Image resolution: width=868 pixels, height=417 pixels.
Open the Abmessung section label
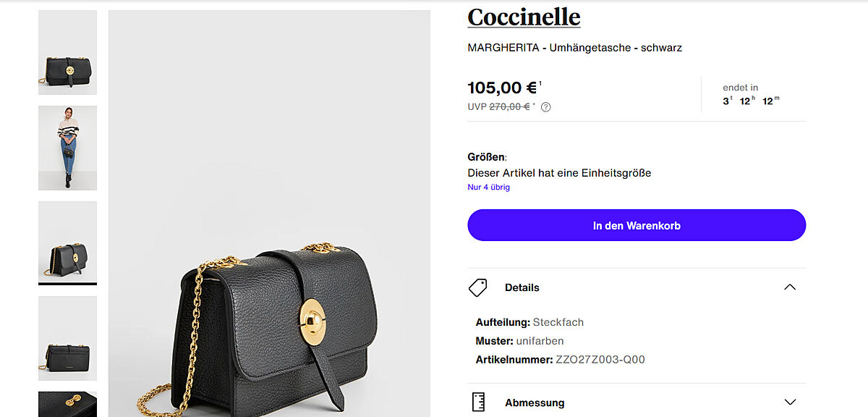click(x=535, y=403)
